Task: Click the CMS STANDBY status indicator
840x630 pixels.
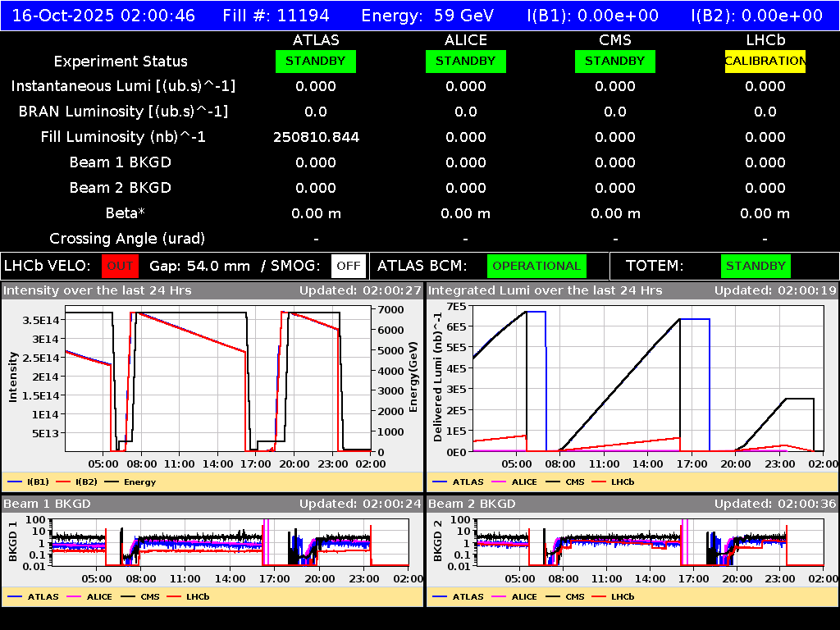Action: click(614, 61)
